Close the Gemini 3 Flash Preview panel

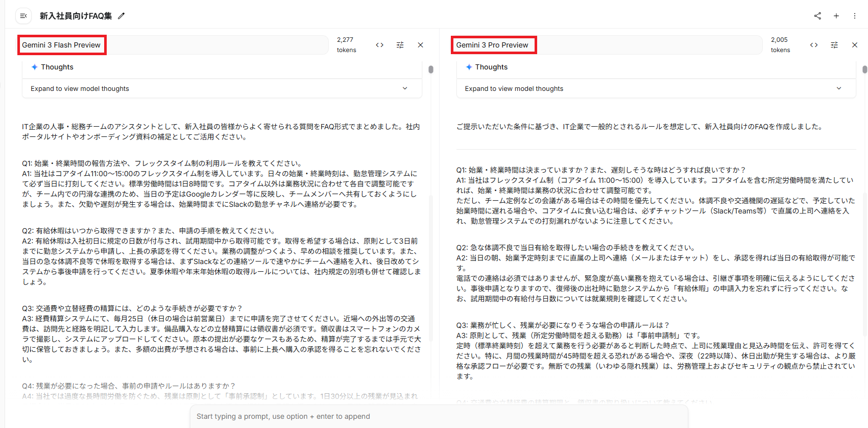click(420, 45)
